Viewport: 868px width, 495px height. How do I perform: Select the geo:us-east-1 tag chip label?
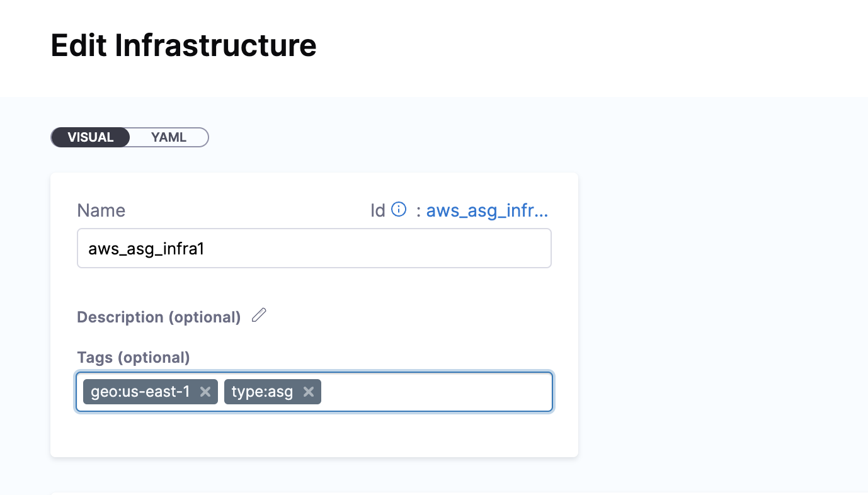(140, 392)
